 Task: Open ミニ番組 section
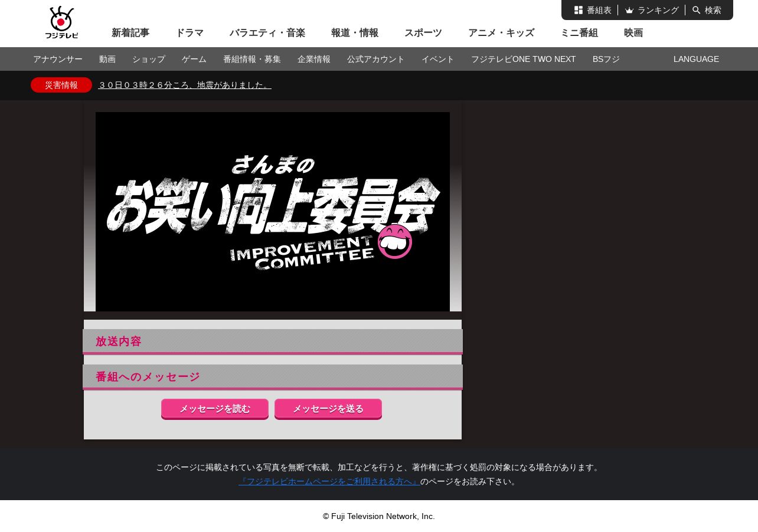[x=579, y=33]
